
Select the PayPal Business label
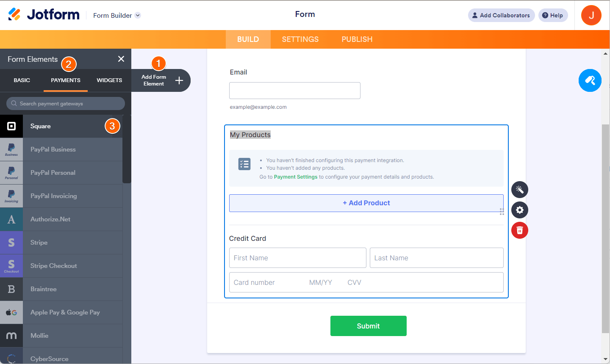(53, 149)
